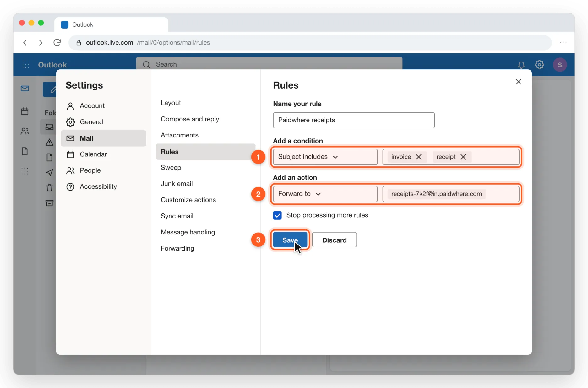The image size is (588, 388).
Task: Click the browser reload icon
Action: tap(57, 43)
